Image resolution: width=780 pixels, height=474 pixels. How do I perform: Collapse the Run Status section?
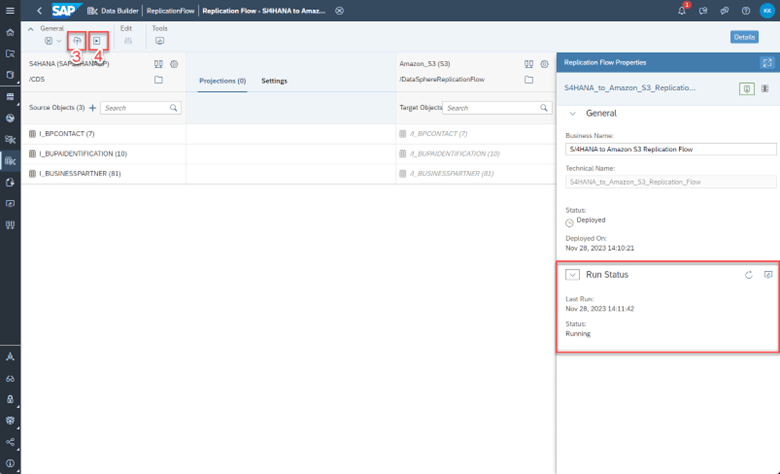click(x=573, y=275)
